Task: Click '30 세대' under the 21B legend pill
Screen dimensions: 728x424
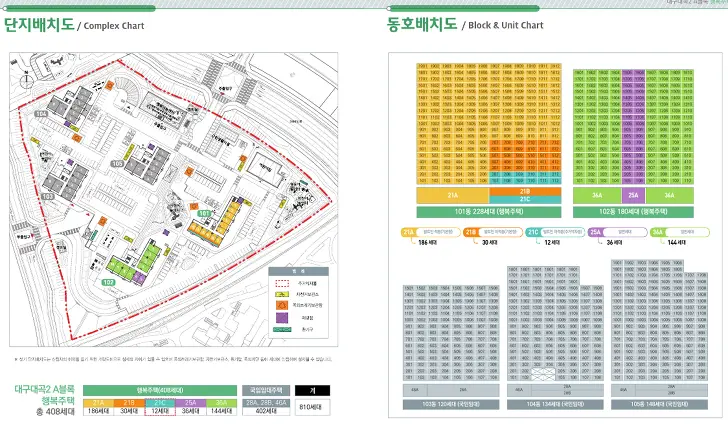Action: 489,242
